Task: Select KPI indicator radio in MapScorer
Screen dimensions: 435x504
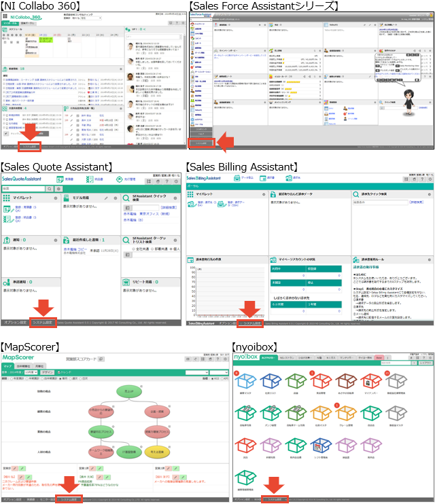Action: 222,378
